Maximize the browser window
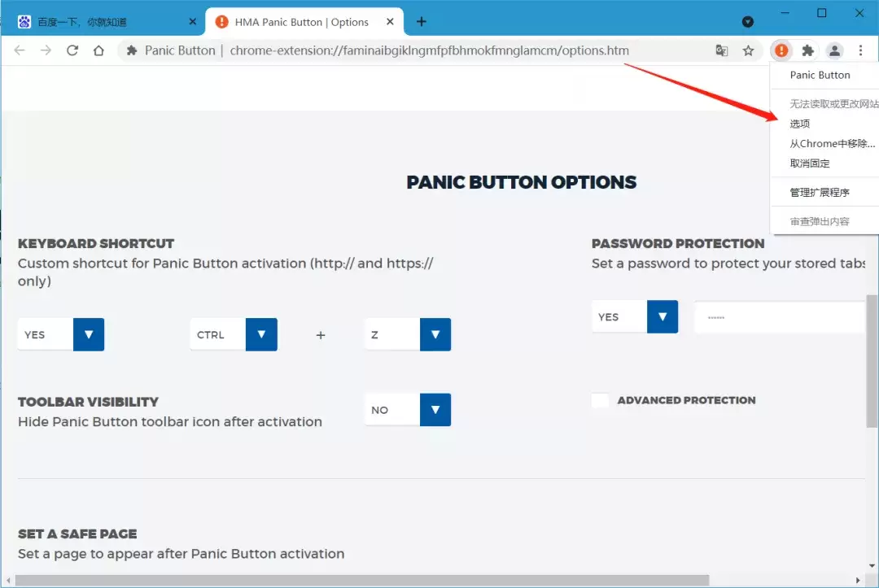879x588 pixels. pos(822,13)
